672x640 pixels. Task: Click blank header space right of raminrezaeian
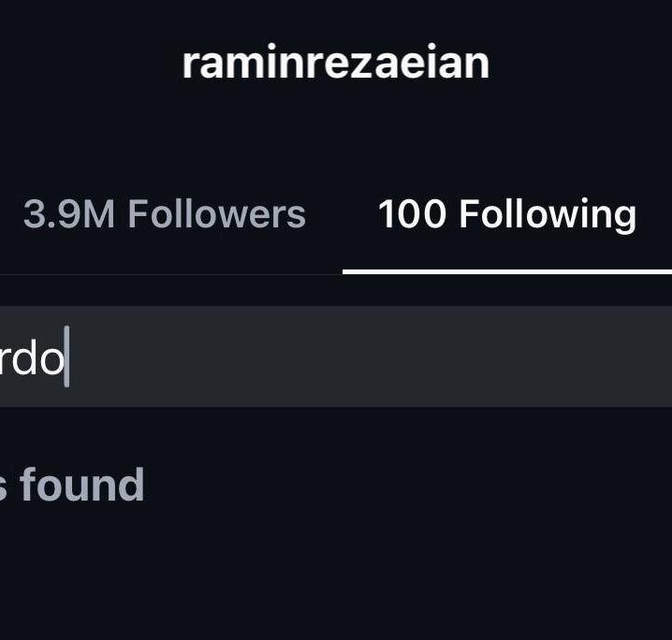click(590, 63)
